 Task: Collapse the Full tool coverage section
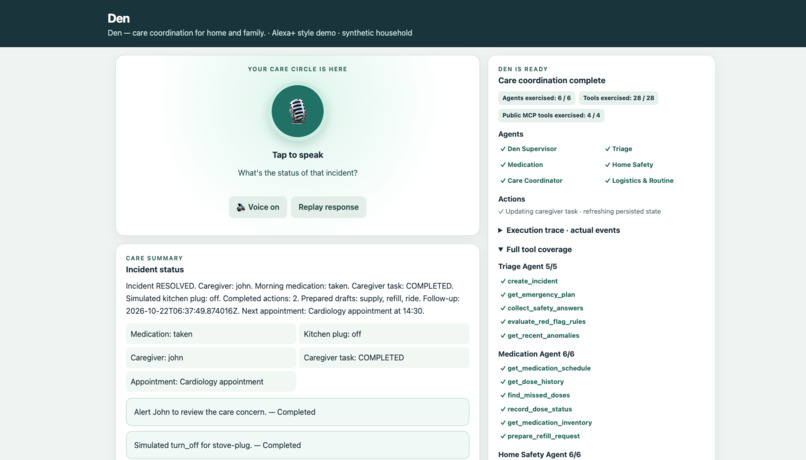coord(535,249)
